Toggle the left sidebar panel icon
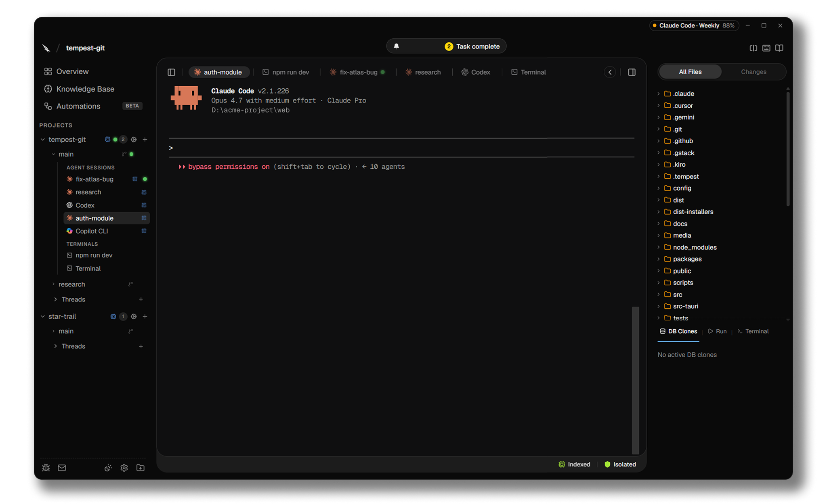 point(171,72)
